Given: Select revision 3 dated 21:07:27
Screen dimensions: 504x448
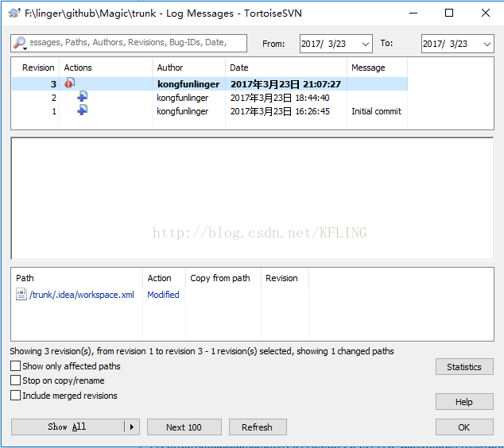Looking at the screenshot, I should 210,84.
